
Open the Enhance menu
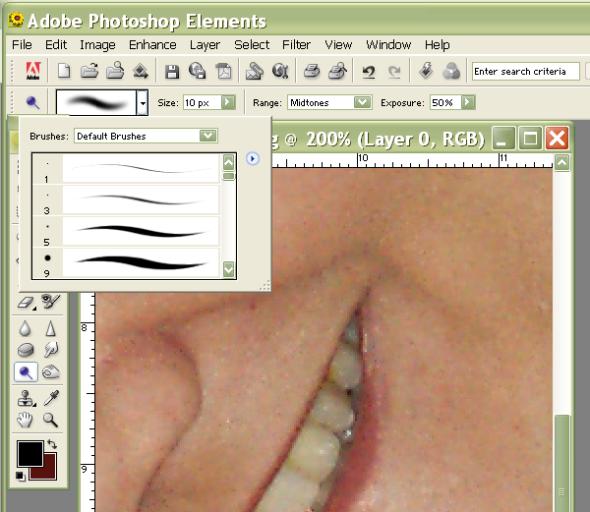[x=152, y=45]
